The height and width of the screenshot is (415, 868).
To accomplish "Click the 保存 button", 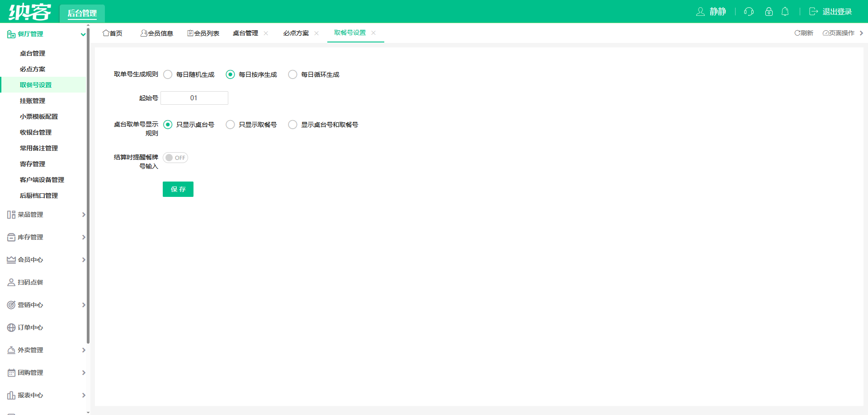I will tap(178, 189).
